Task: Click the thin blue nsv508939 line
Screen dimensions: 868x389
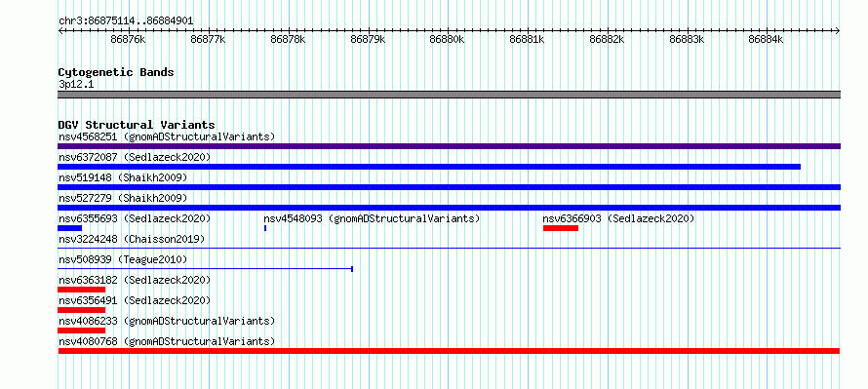Action: (x=206, y=269)
